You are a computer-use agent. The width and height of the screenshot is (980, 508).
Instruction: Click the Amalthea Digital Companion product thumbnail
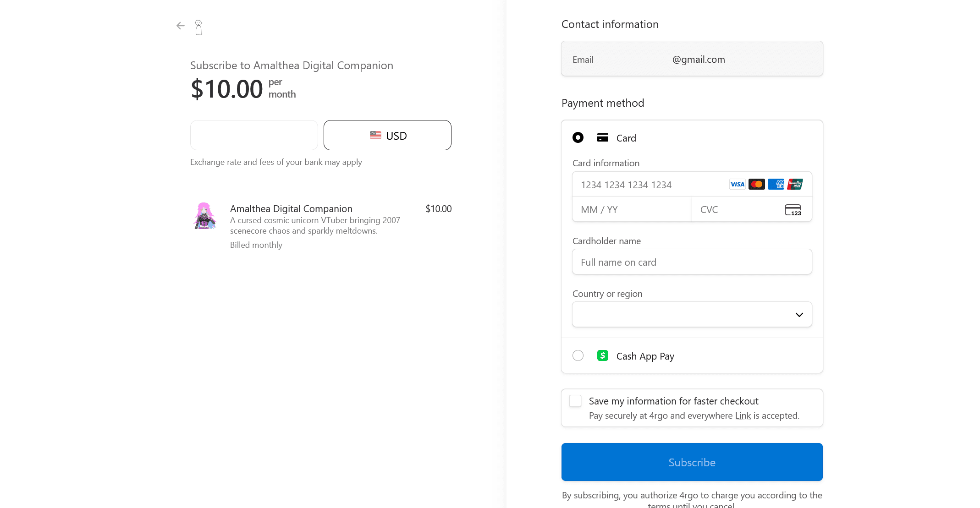(205, 215)
